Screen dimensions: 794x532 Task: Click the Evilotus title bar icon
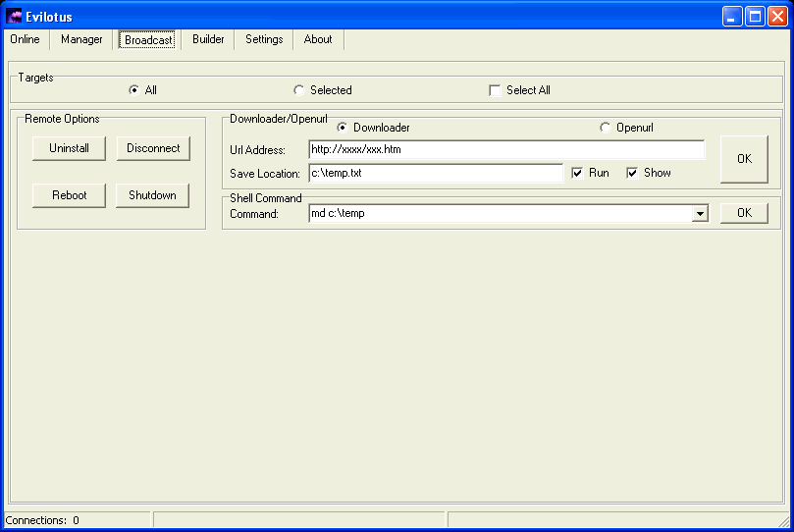14,17
